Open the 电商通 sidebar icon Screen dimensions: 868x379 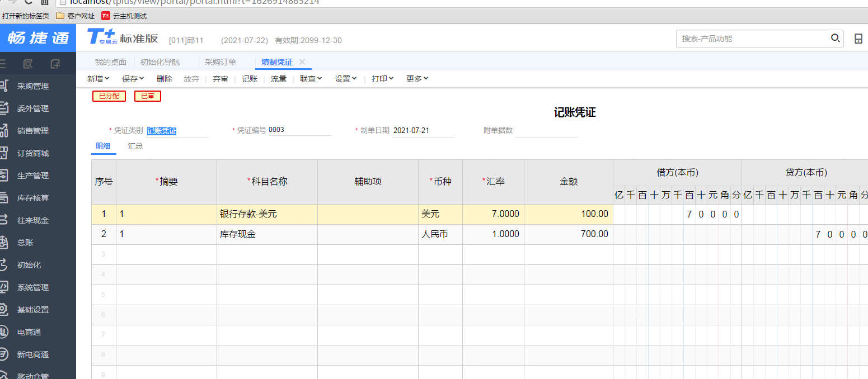click(3, 332)
